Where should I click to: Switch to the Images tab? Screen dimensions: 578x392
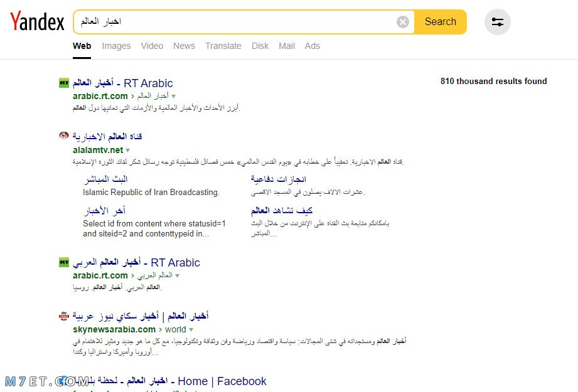pyautogui.click(x=116, y=46)
